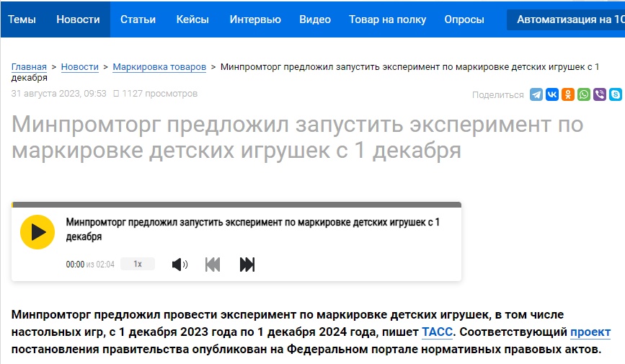Click the main article headline
Image resolution: width=625 pixels, height=364 pixels.
point(297,138)
